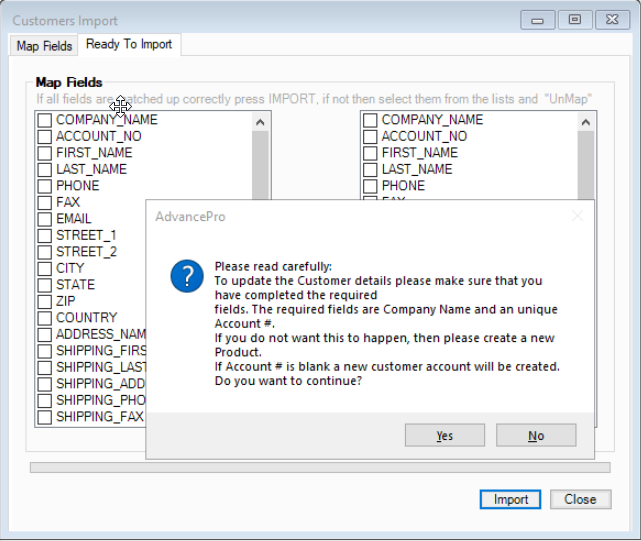This screenshot has height=541, width=641.
Task: Select the Ready To Import tab
Action: pyautogui.click(x=129, y=44)
